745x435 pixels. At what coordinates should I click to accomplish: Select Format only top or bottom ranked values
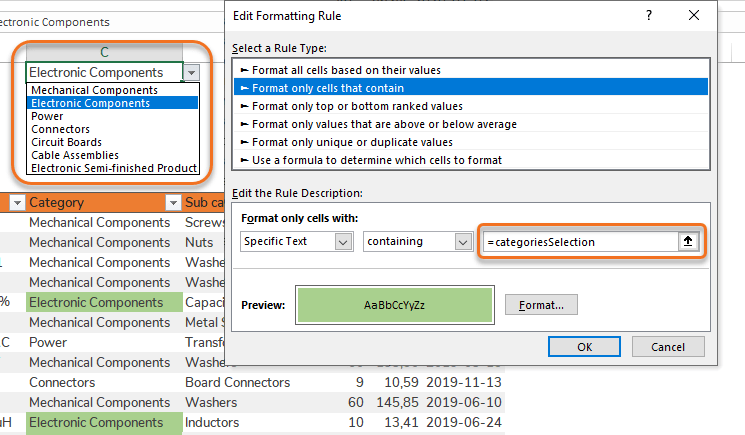pos(357,106)
